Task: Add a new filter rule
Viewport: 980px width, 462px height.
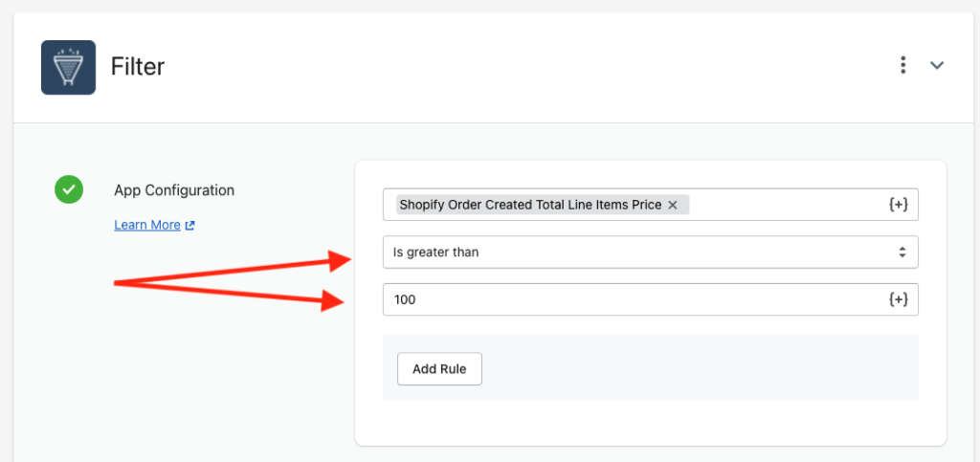Action: [x=439, y=369]
